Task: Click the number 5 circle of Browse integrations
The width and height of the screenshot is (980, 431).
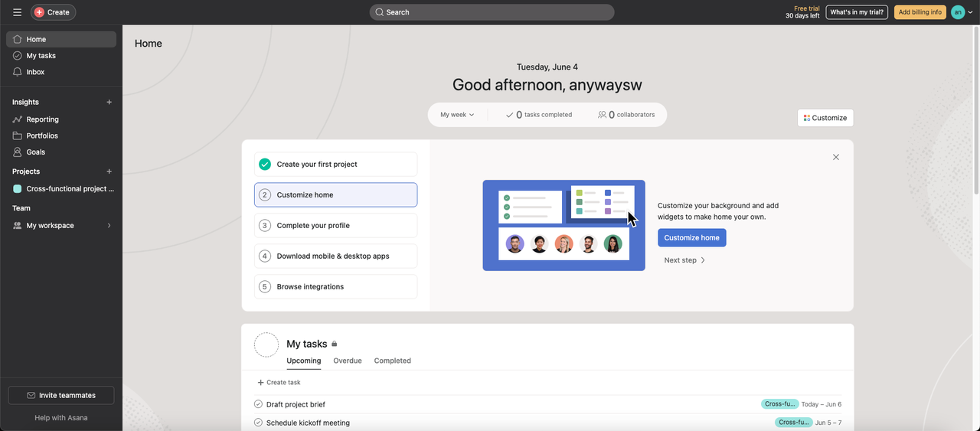Action: click(265, 287)
